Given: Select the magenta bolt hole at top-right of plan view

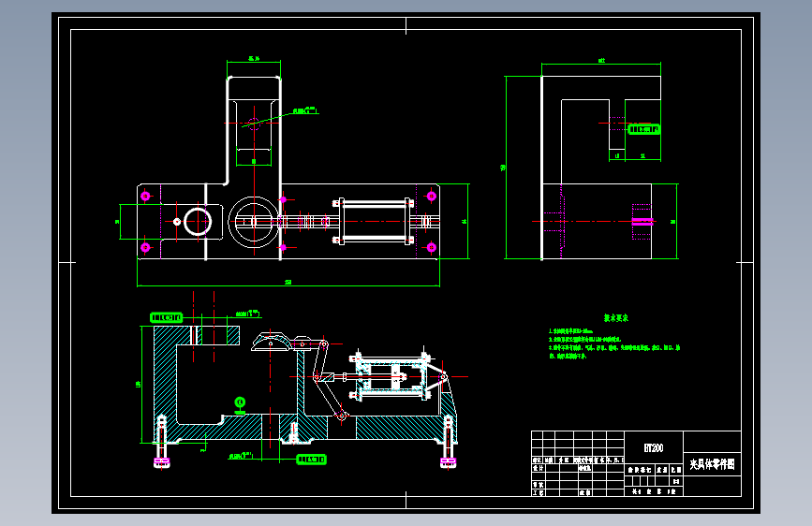Looking at the screenshot, I should click(x=432, y=197).
